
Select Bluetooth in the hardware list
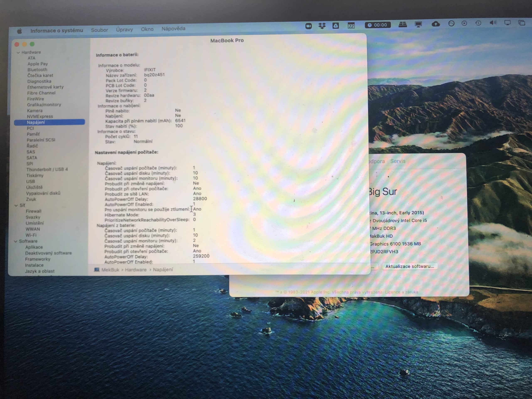click(x=37, y=70)
